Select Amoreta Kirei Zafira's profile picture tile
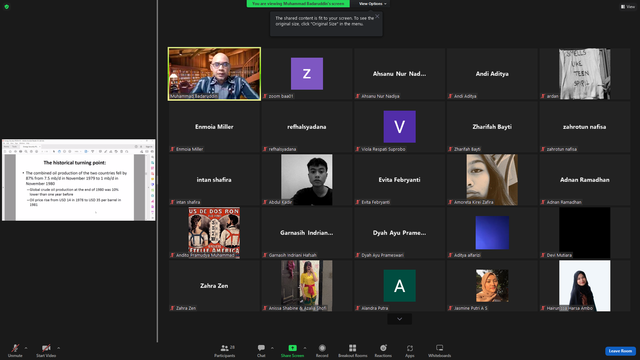The height and width of the screenshot is (360, 640). tap(492, 180)
